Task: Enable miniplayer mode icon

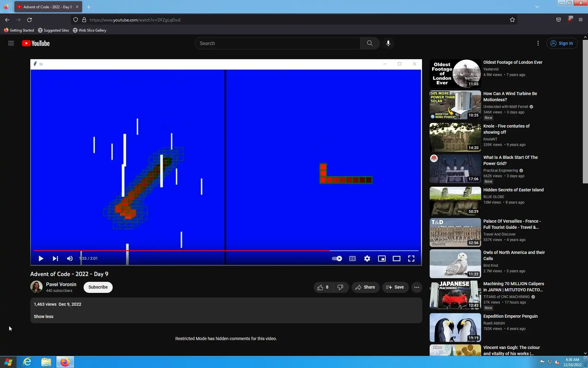Action: tap(382, 259)
